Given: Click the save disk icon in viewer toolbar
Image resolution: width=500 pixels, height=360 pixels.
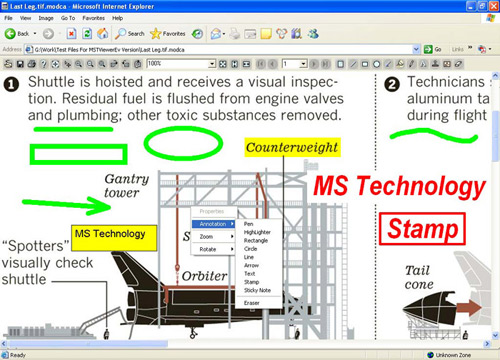Looking at the screenshot, I should pyautogui.click(x=20, y=64).
